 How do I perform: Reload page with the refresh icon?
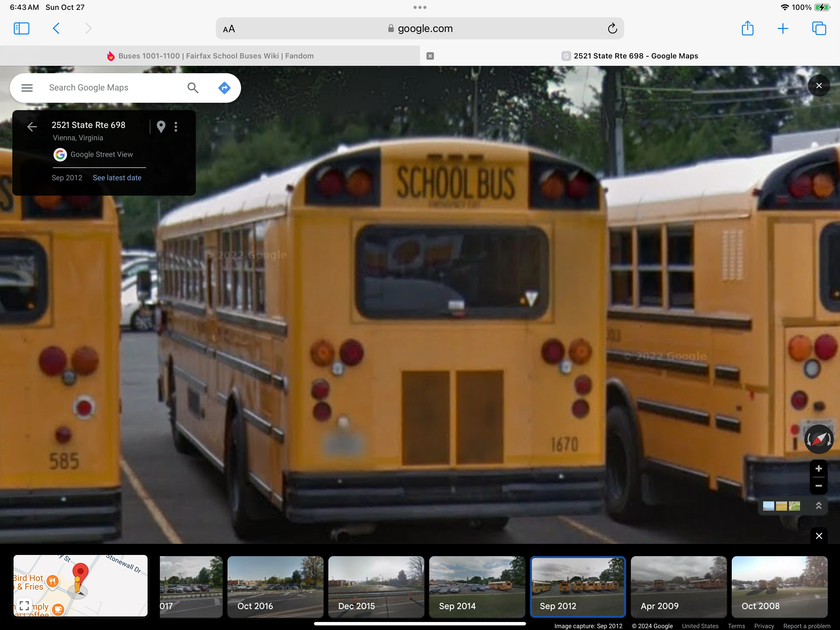tap(612, 29)
